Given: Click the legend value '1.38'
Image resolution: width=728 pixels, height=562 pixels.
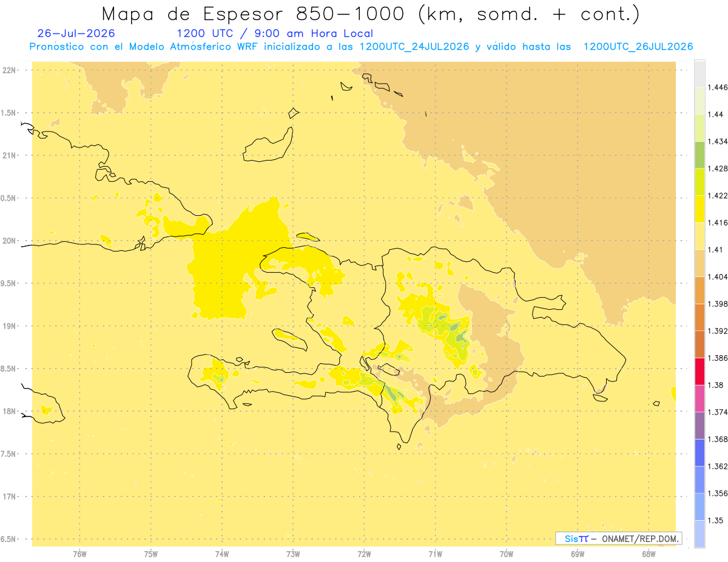Looking at the screenshot, I should 716,385.
